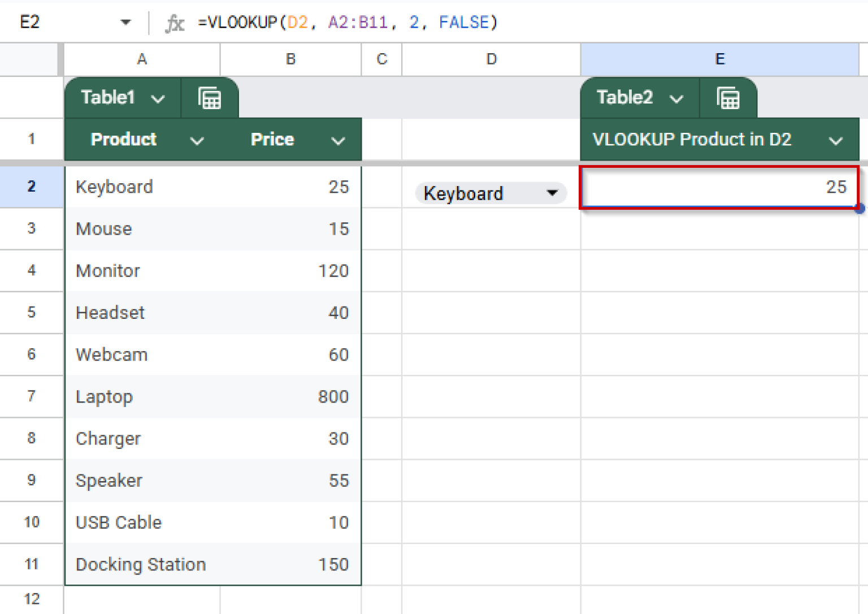Select cell E2 showing 25
868x614 pixels.
(718, 187)
